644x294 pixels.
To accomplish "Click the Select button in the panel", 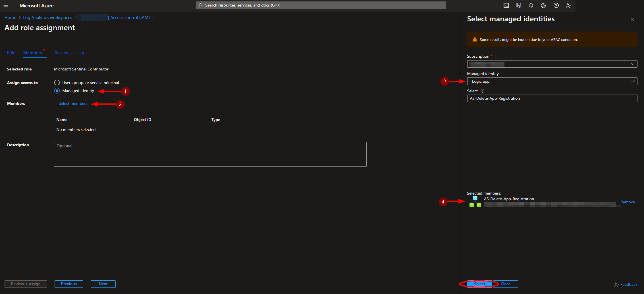I will click(479, 284).
